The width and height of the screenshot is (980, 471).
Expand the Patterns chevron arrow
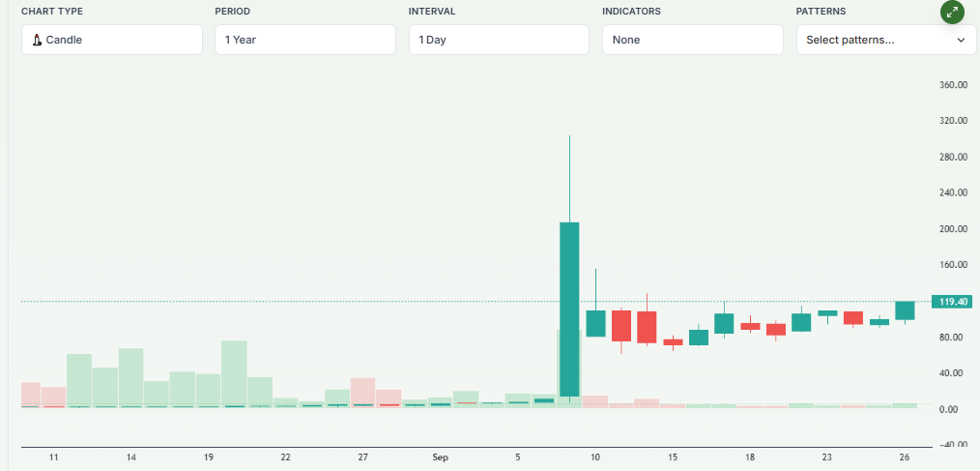click(961, 40)
